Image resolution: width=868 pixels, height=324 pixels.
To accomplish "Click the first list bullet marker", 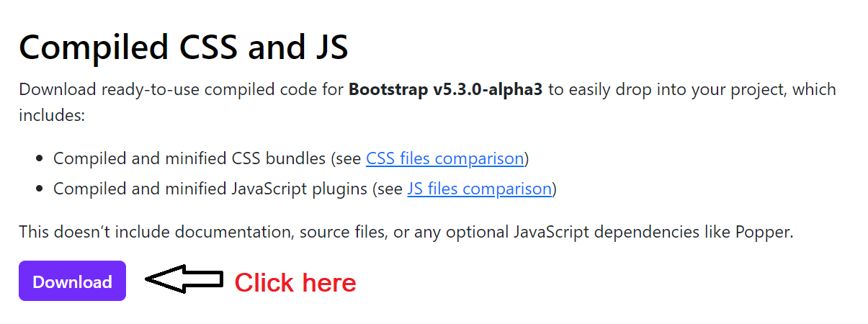I will (x=38, y=159).
